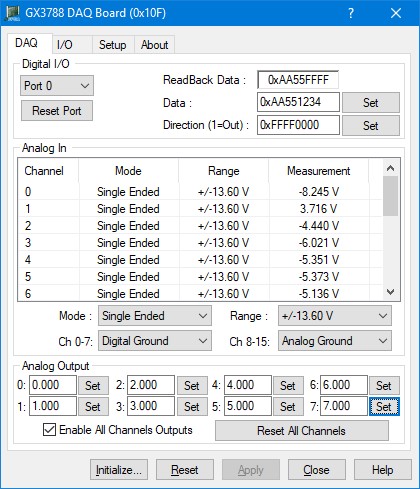Select channel 1 row in Analog In

[200, 209]
